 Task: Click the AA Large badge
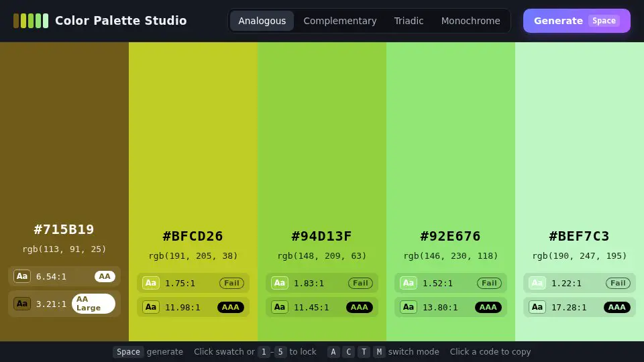point(94,304)
